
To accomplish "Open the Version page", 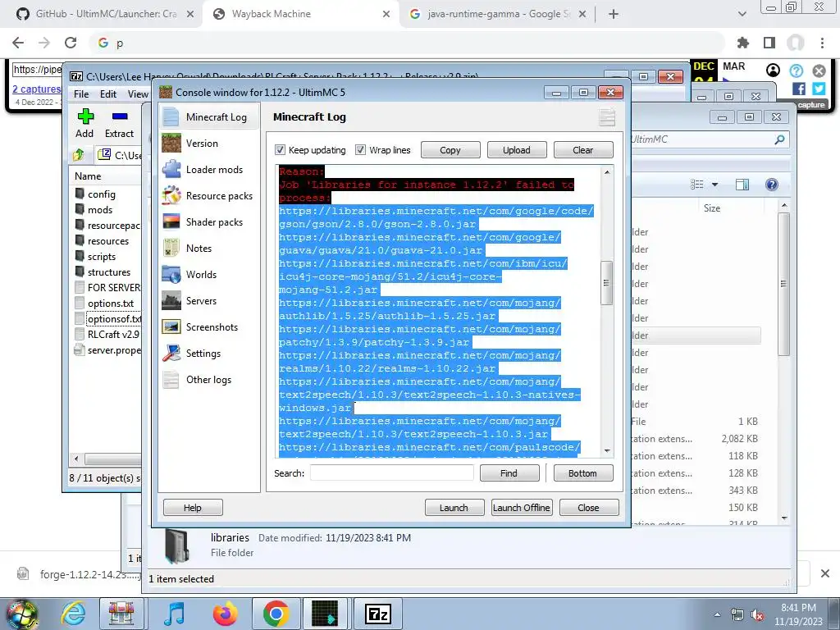I will pos(202,143).
